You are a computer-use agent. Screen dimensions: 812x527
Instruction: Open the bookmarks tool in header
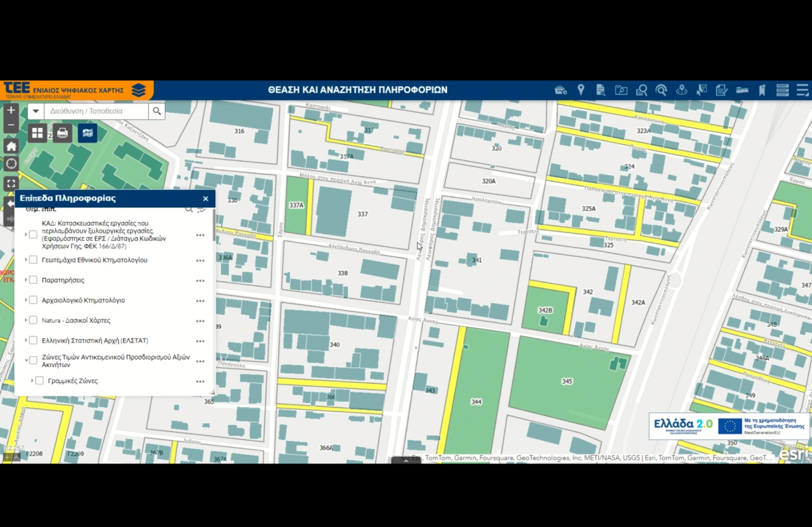coord(762,90)
